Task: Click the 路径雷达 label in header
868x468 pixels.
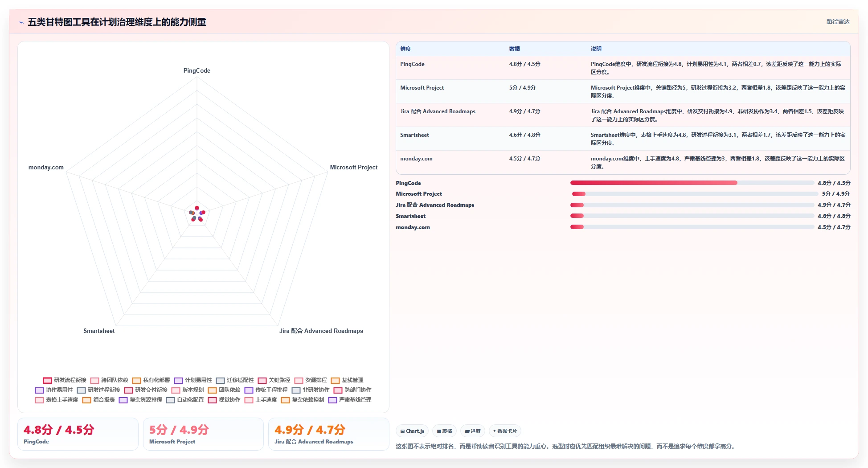Action: pyautogui.click(x=838, y=21)
